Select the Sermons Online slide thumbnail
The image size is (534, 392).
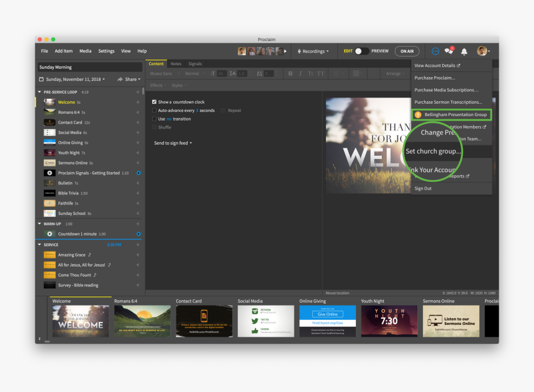tap(451, 321)
